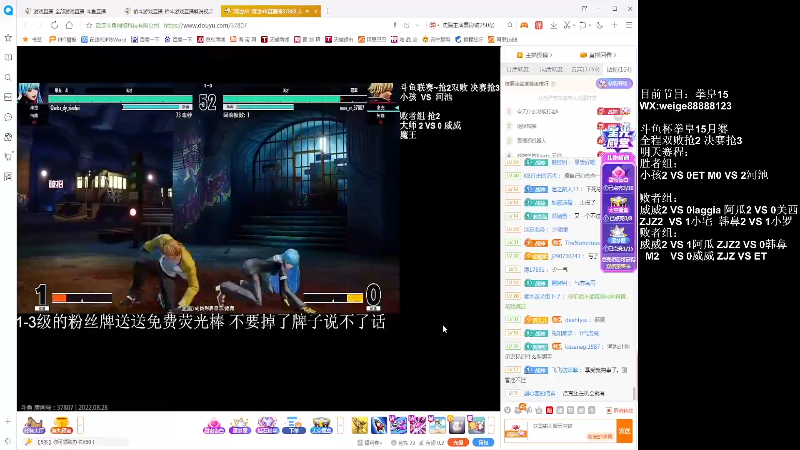
Task: Open the 主播投稿 section in the chat header
Action: click(534, 55)
